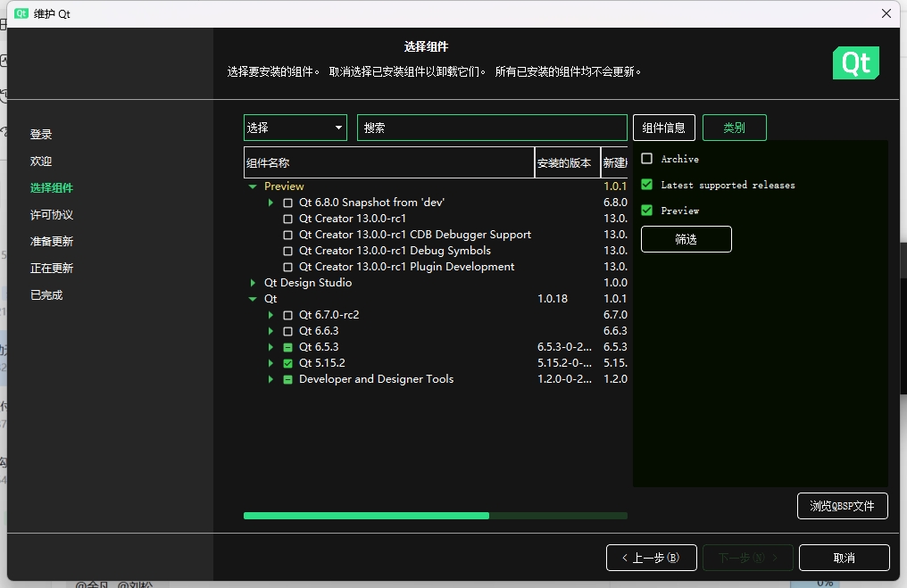
Task: Click installed version 6.5.3-0-2...
Action: pos(564,347)
